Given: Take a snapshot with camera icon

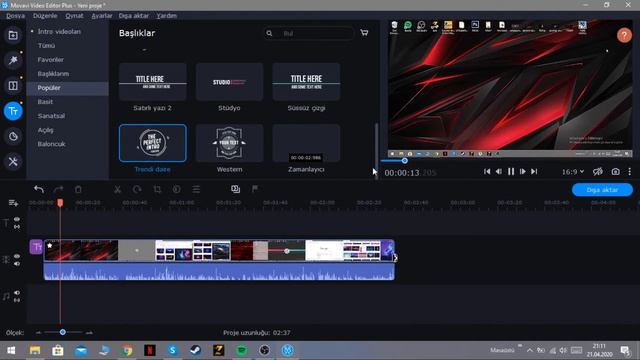Looking at the screenshot, I should coord(616,172).
